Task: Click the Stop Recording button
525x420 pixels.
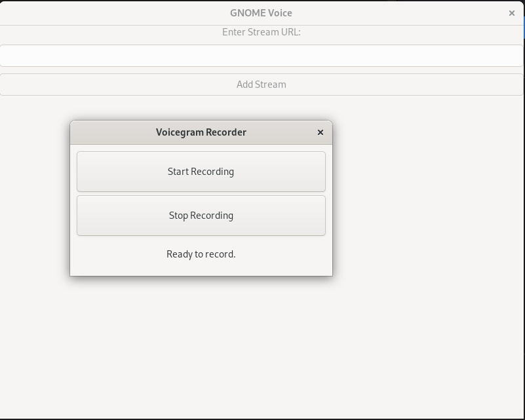Action: pyautogui.click(x=201, y=216)
